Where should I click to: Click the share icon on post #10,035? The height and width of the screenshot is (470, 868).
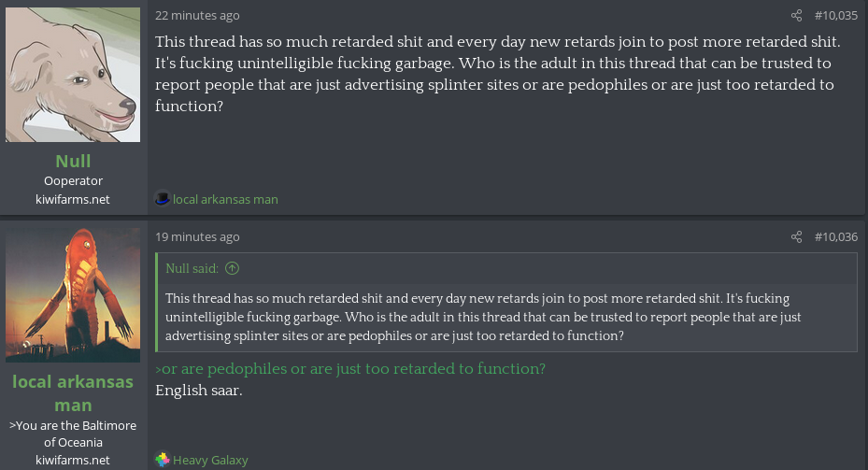(x=796, y=15)
